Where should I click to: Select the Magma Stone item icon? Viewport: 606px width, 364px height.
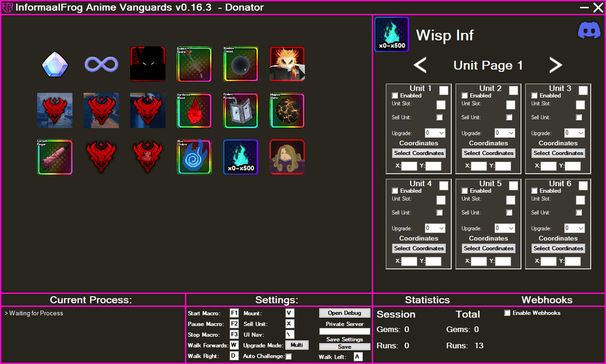tap(287, 110)
